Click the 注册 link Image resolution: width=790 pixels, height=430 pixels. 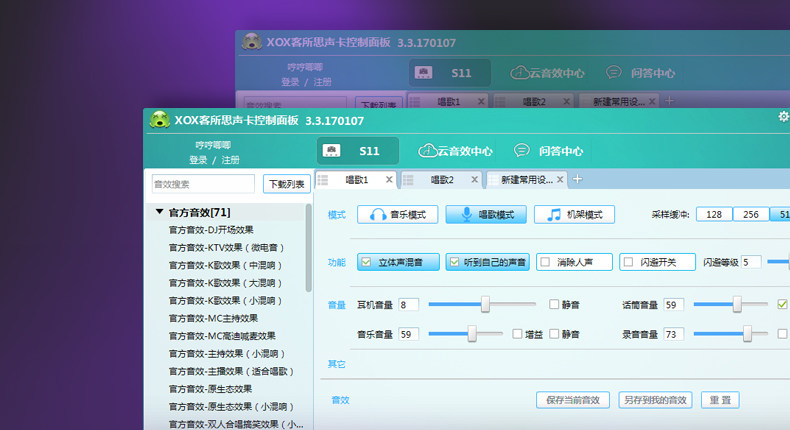pyautogui.click(x=230, y=160)
